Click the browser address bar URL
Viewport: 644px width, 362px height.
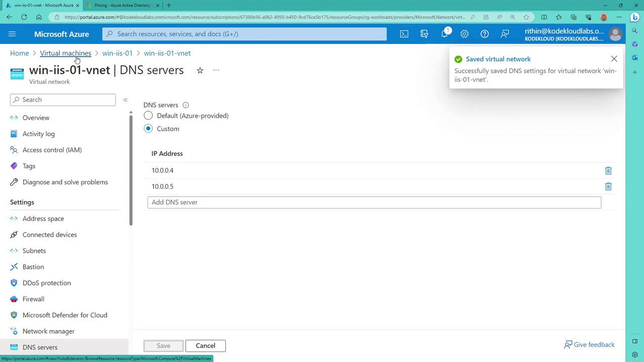coord(265,17)
